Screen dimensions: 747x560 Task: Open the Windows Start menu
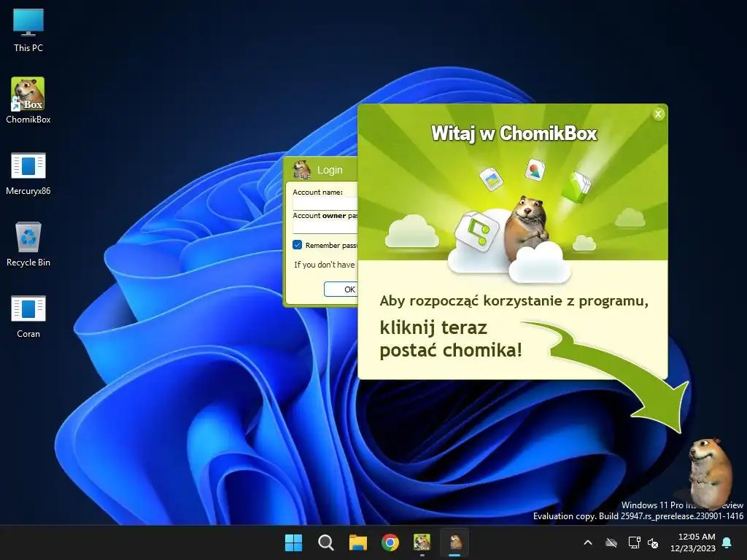(x=293, y=542)
